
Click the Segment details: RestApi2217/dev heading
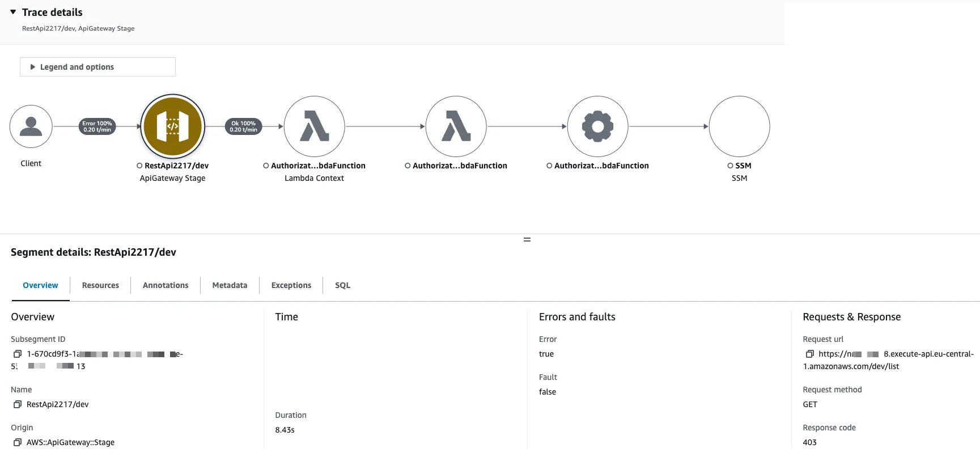click(x=94, y=252)
